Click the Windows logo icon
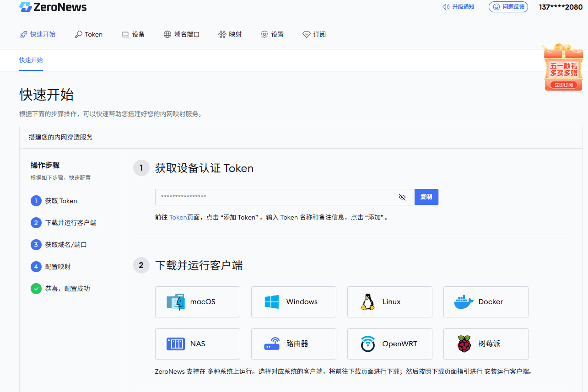 [x=272, y=302]
